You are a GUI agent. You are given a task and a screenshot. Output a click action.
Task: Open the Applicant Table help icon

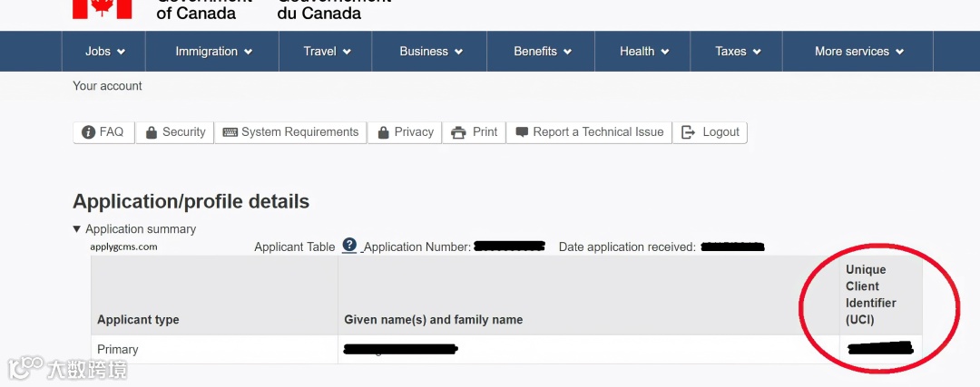349,246
